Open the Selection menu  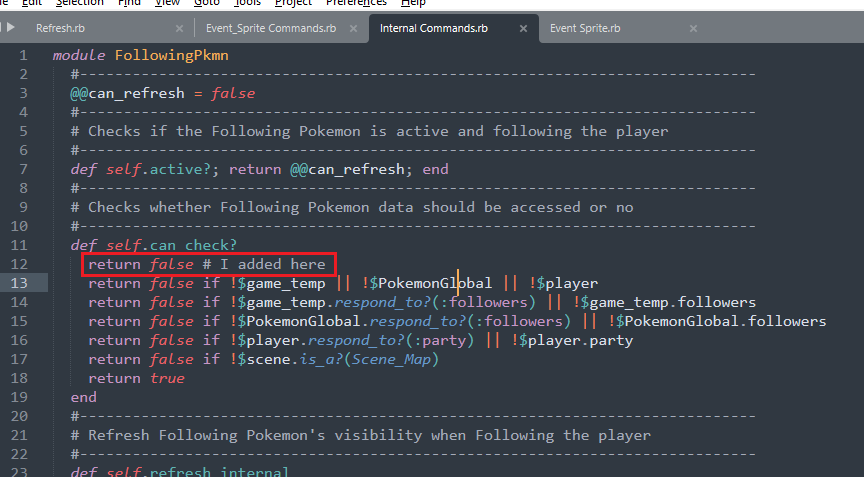[79, 3]
